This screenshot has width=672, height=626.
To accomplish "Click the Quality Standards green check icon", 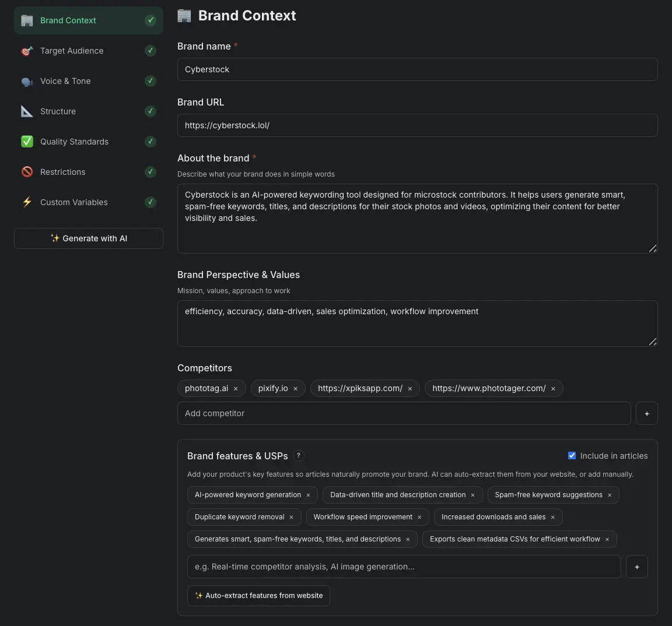I will tap(27, 142).
